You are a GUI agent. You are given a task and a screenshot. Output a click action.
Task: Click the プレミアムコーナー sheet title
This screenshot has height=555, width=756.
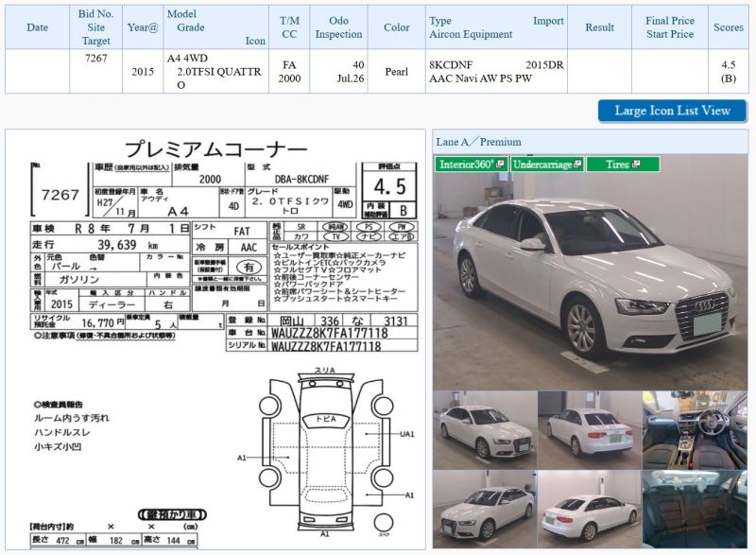click(x=215, y=149)
